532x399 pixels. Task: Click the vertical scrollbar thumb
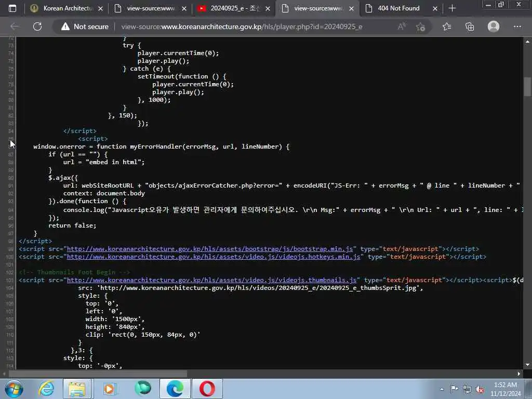pyautogui.click(x=527, y=87)
